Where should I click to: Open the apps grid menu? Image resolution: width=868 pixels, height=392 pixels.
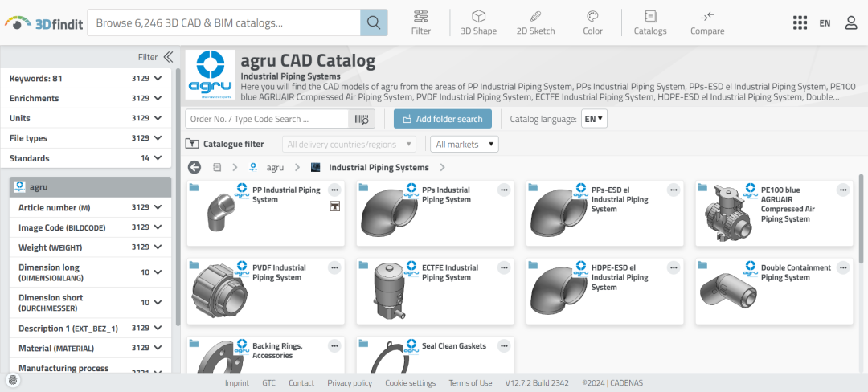(800, 22)
